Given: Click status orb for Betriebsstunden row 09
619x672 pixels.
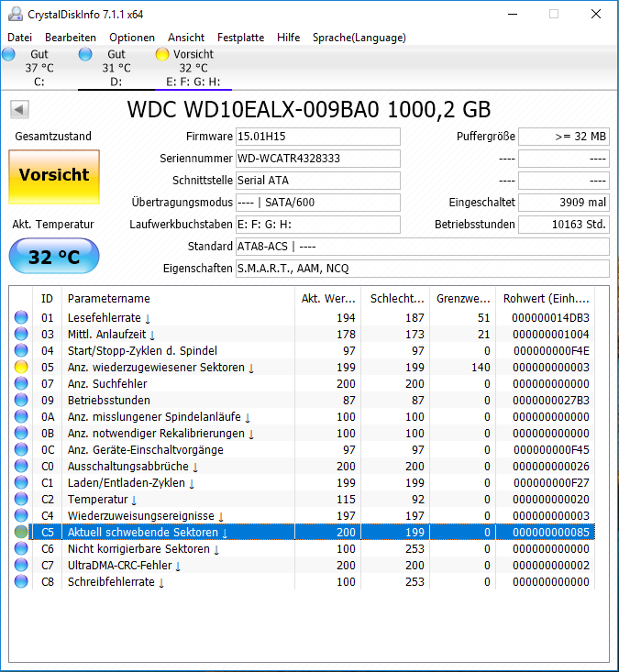Looking at the screenshot, I should (x=21, y=400).
